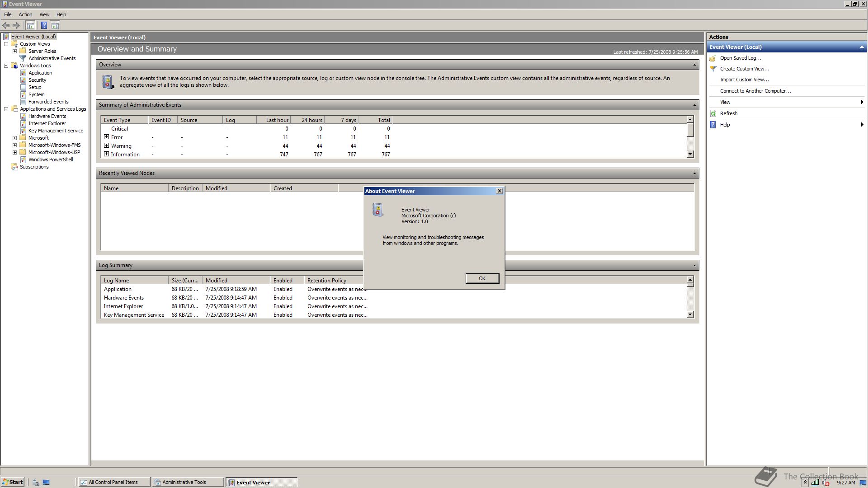868x488 pixels.
Task: Collapse Applications and Services Logs node
Action: pyautogui.click(x=6, y=109)
